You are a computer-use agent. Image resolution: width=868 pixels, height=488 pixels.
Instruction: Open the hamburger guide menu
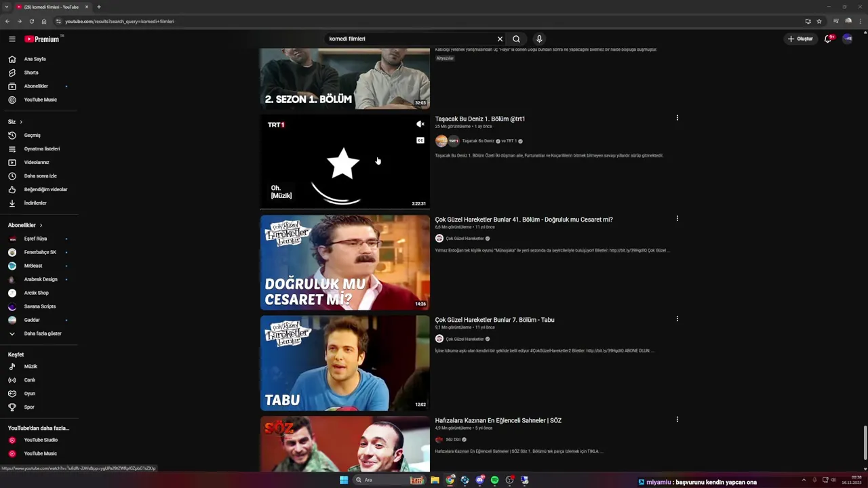pyautogui.click(x=12, y=39)
